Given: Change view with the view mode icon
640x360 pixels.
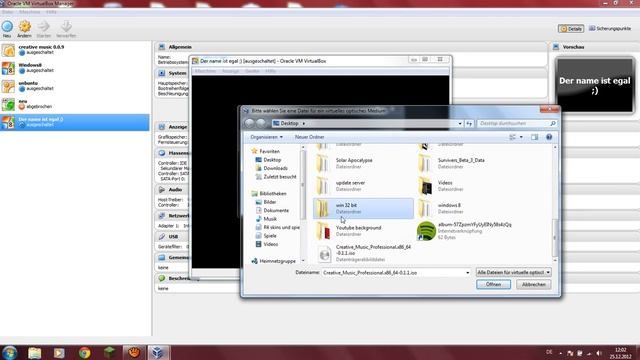Looking at the screenshot, I should 513,137.
